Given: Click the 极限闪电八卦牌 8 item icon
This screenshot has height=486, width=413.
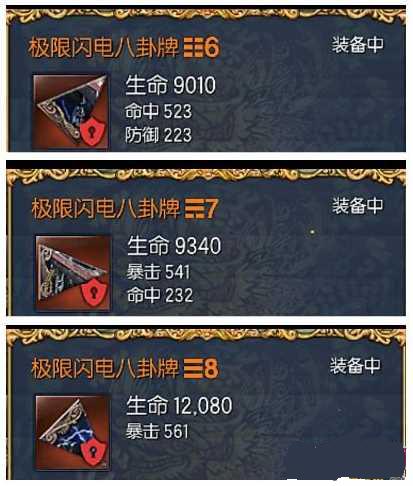Looking at the screenshot, I should (x=73, y=433).
